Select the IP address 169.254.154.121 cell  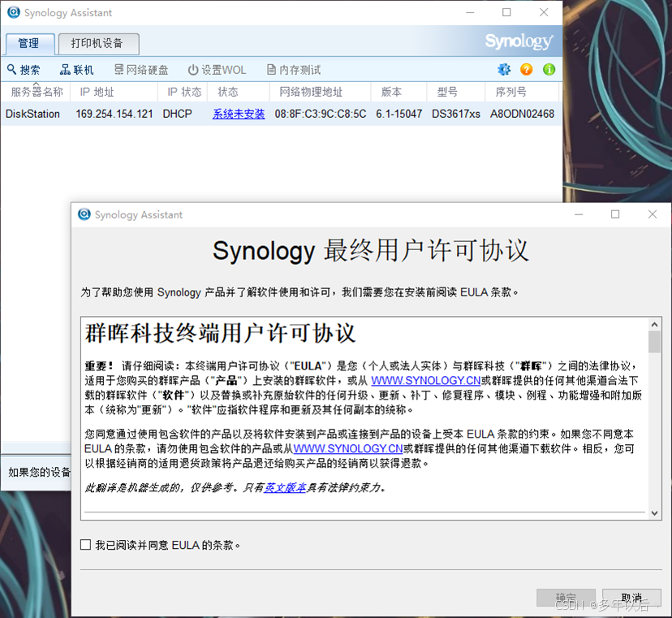click(x=114, y=114)
